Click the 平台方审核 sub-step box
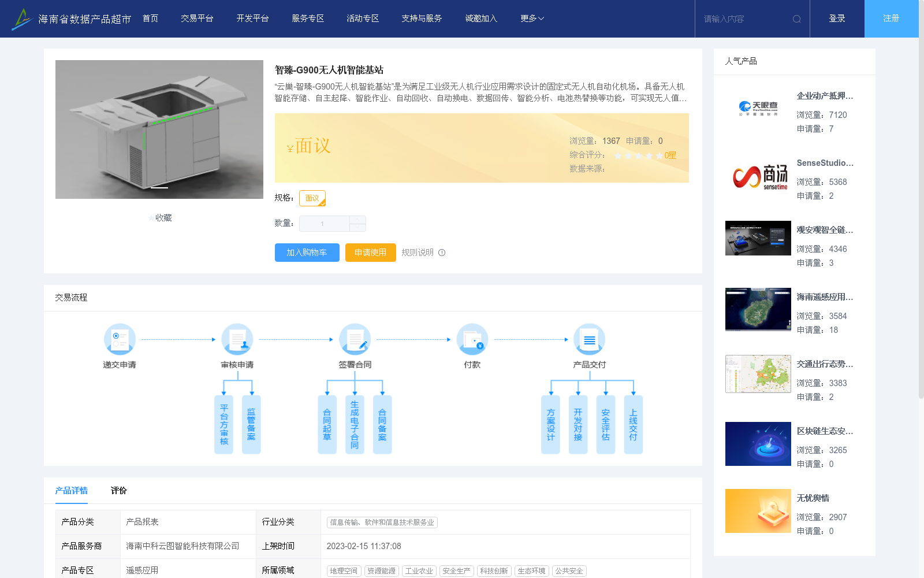924x578 pixels. 224,424
